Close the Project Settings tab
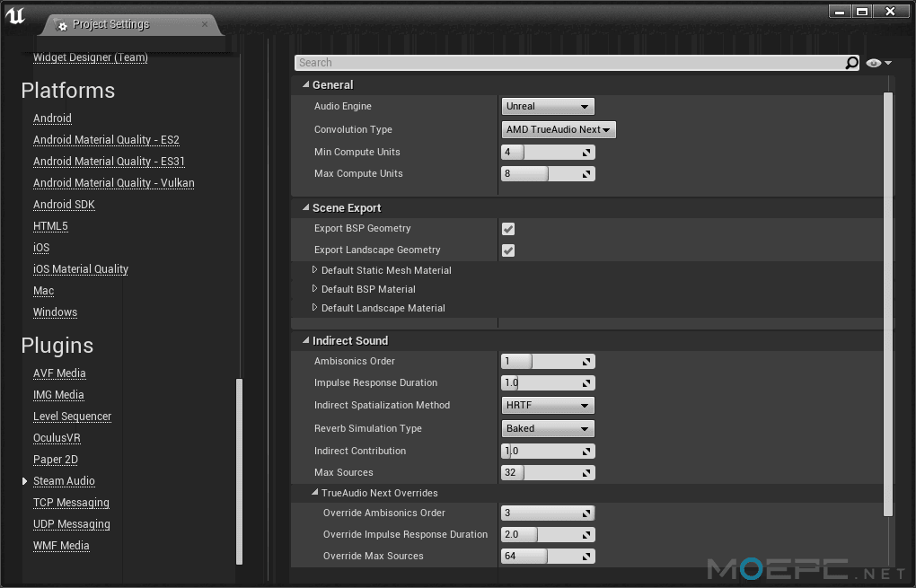916x588 pixels. pos(205,24)
